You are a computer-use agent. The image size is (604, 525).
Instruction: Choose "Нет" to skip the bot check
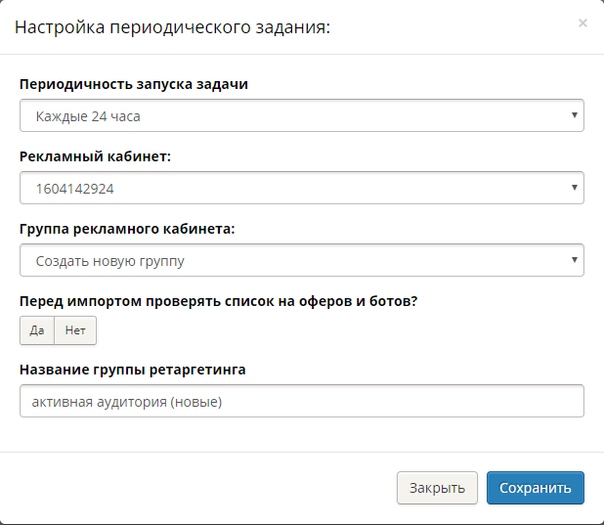pyautogui.click(x=75, y=330)
